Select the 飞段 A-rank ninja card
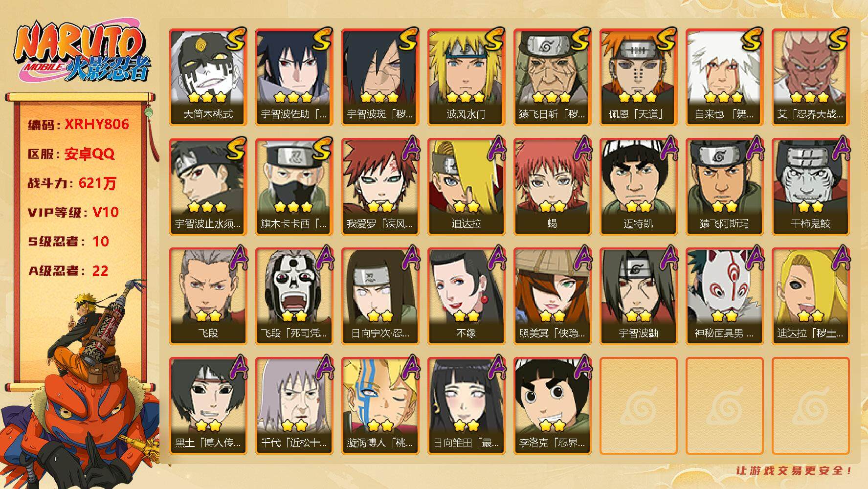 coord(208,296)
